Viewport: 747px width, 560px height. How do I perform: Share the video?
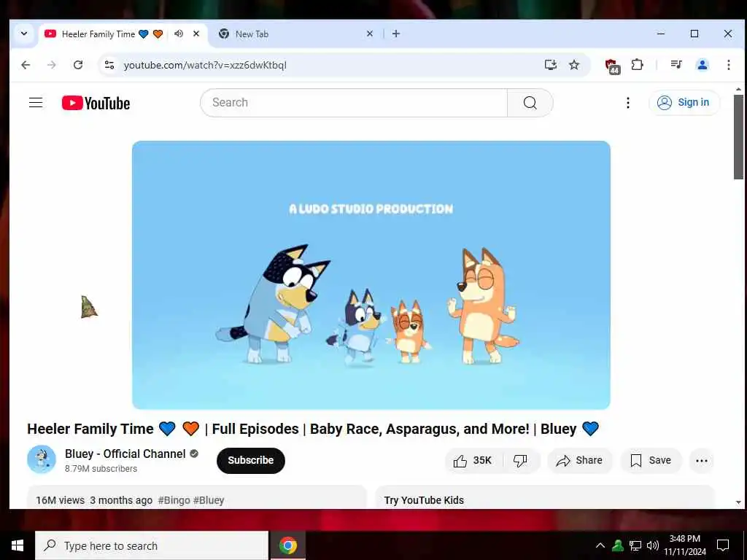(579, 461)
